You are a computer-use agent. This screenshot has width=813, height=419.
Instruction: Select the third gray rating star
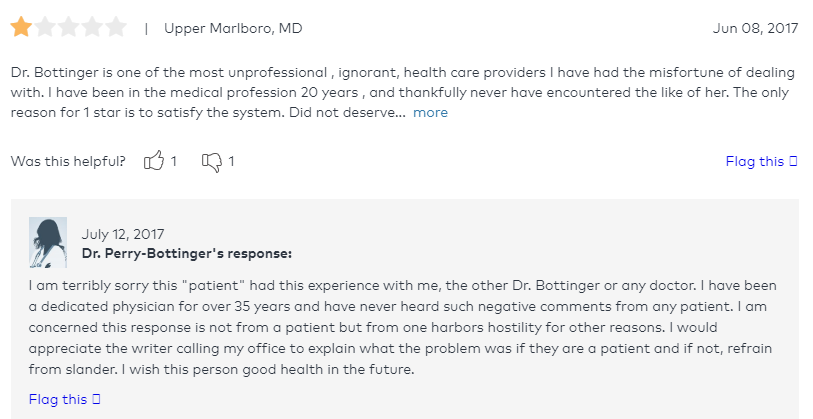68,27
